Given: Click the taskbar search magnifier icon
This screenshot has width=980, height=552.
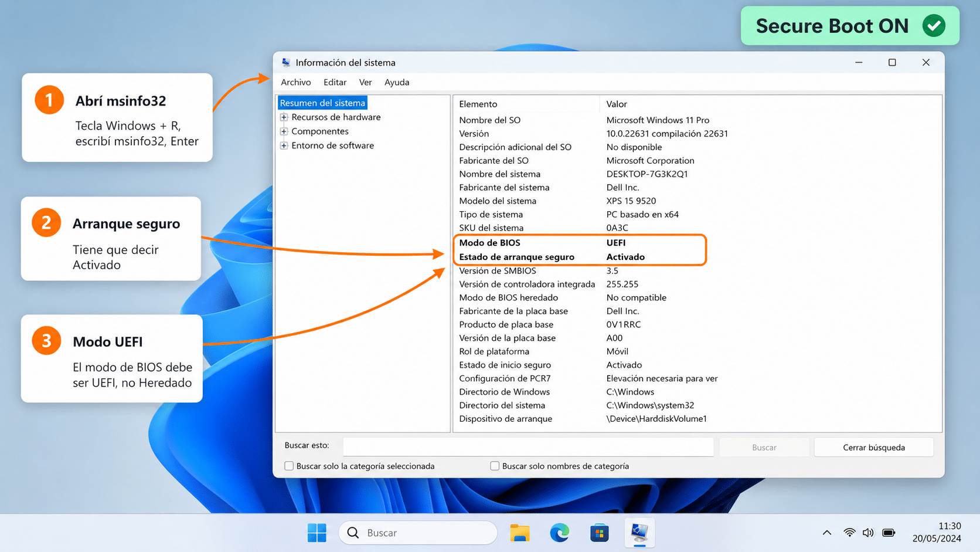Looking at the screenshot, I should [353, 533].
